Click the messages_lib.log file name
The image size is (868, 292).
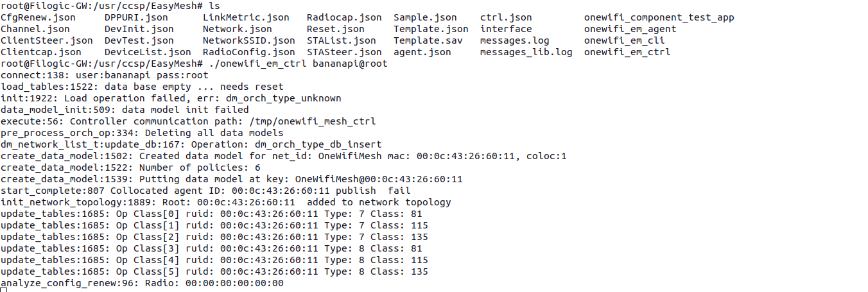click(526, 52)
